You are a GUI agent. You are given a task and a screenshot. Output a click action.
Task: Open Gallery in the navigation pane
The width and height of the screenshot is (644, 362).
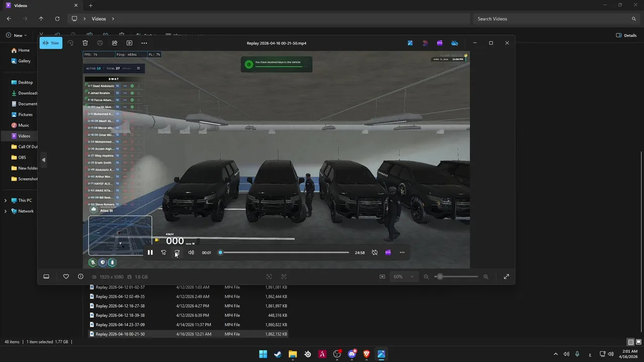click(24, 61)
